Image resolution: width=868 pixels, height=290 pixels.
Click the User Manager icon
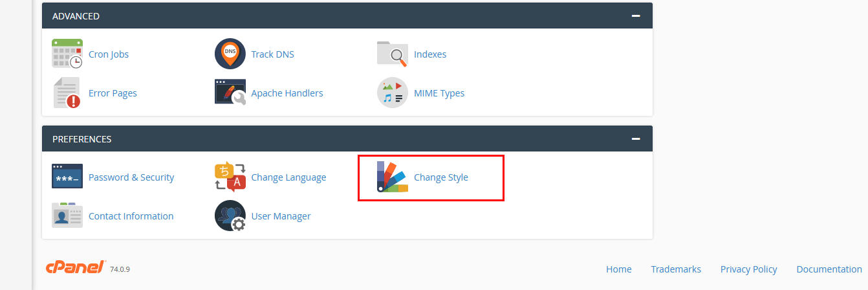coord(230,216)
